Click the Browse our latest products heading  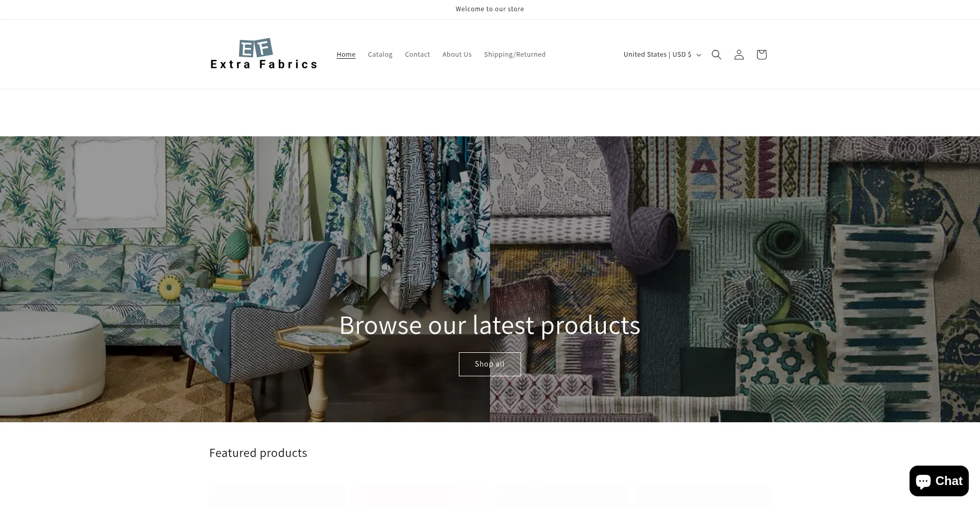click(x=490, y=325)
